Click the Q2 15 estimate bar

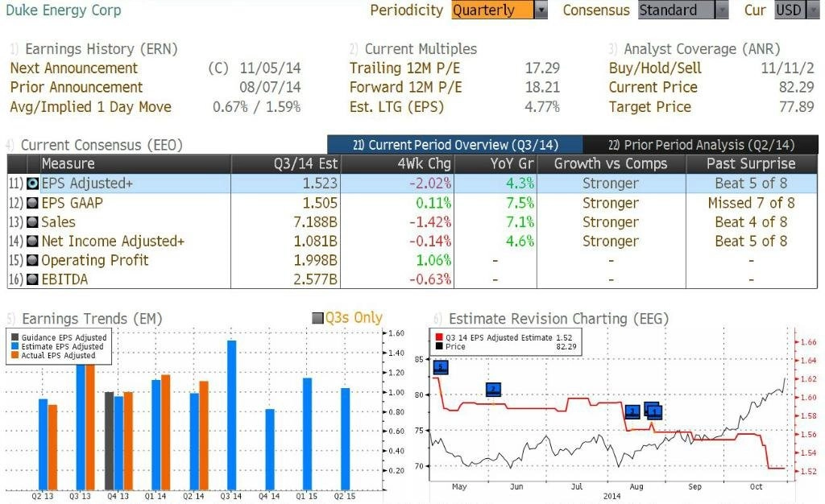click(x=345, y=439)
